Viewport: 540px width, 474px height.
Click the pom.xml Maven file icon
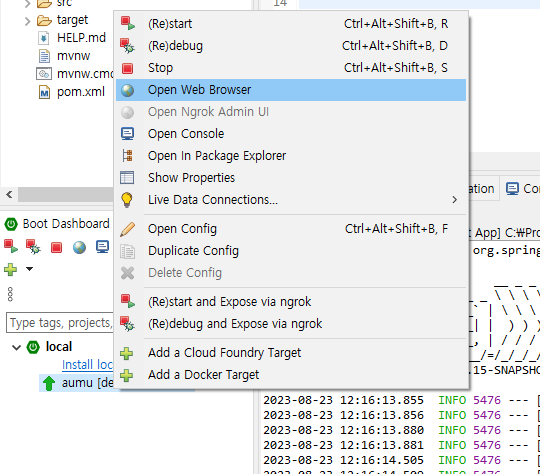click(x=44, y=92)
